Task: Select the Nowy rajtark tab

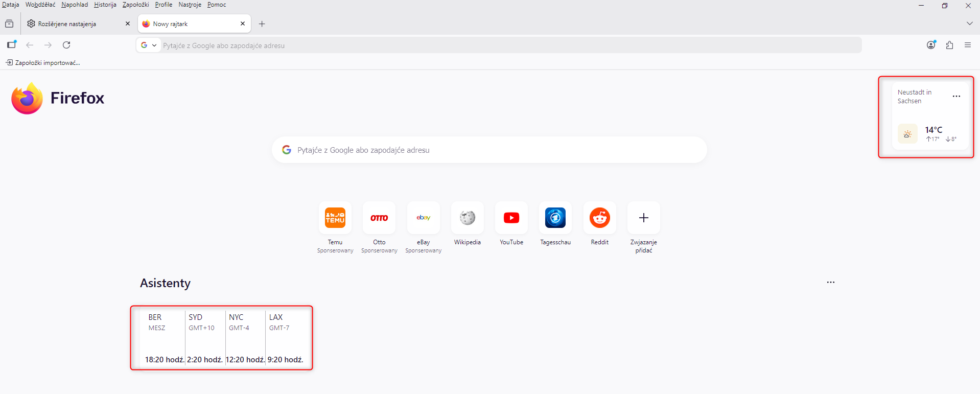Action: point(194,24)
